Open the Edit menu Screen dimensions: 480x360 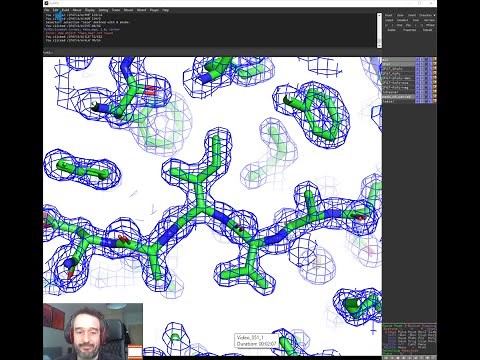[55, 10]
